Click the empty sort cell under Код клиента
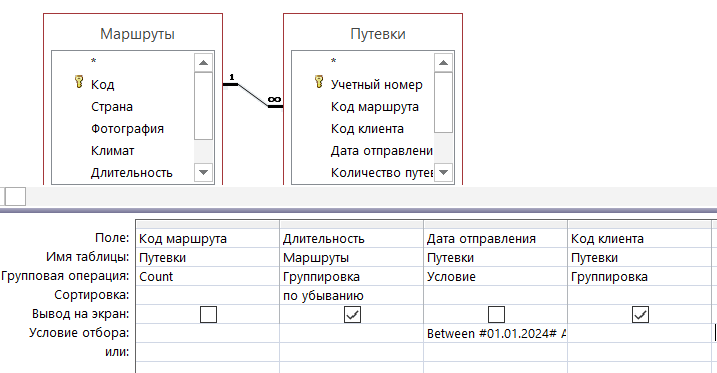717x373 pixels. [640, 295]
